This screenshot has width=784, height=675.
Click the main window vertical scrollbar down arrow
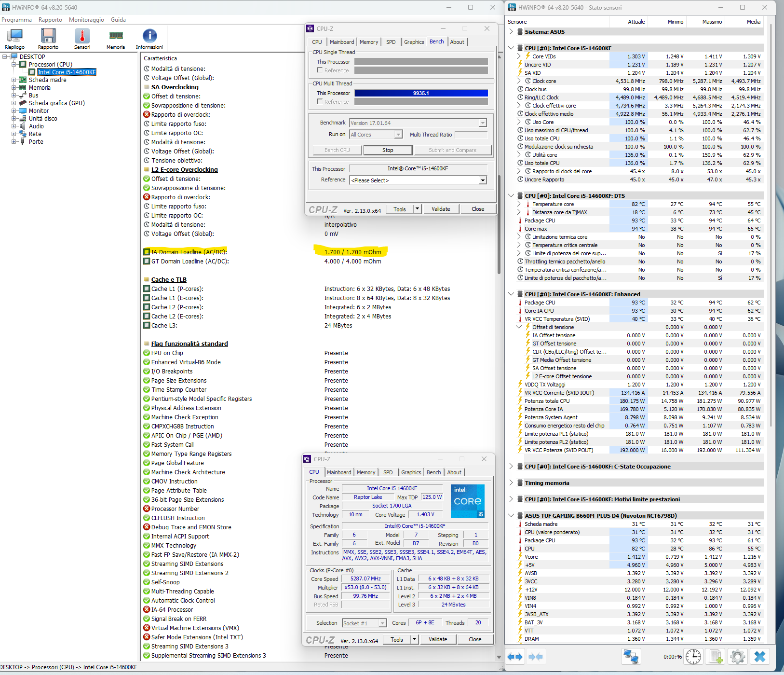pyautogui.click(x=499, y=657)
